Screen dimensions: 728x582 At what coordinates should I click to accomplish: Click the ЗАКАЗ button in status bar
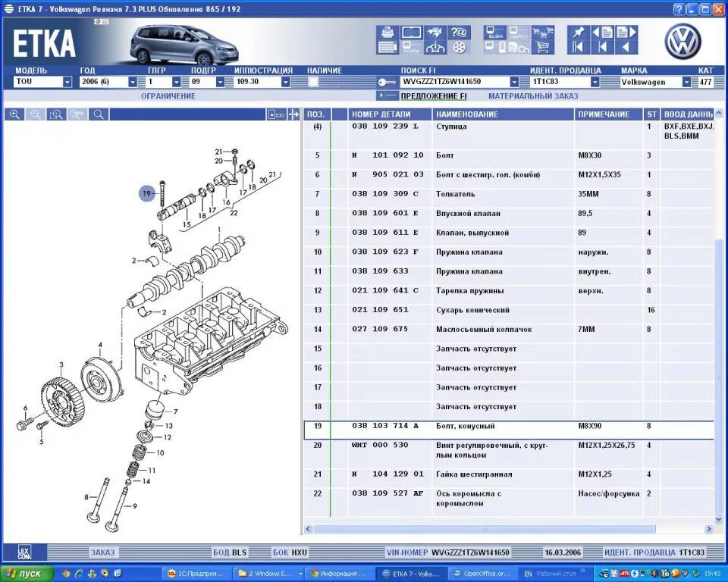pos(102,552)
